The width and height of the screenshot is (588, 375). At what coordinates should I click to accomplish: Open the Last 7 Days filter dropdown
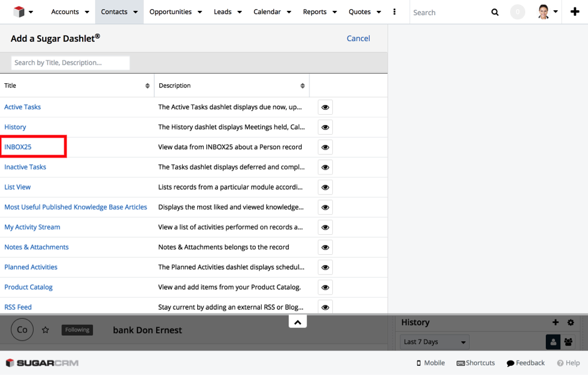point(435,342)
